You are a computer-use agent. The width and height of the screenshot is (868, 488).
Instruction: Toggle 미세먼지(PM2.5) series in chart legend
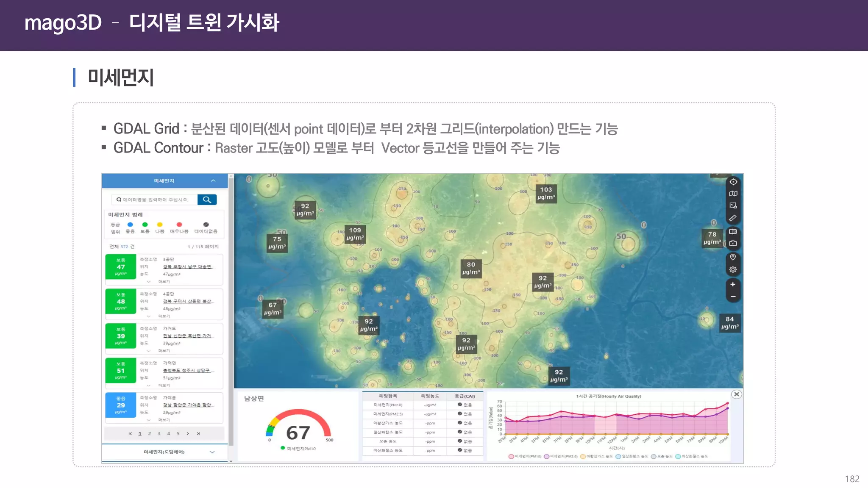[x=561, y=457]
